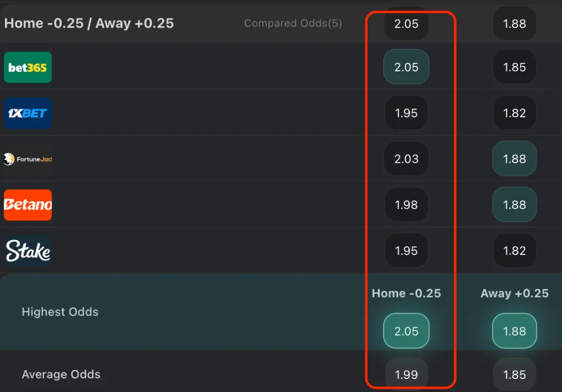Viewport: 562px width, 392px height.
Task: Pick Stake away odds 1.82
Action: pyautogui.click(x=514, y=251)
